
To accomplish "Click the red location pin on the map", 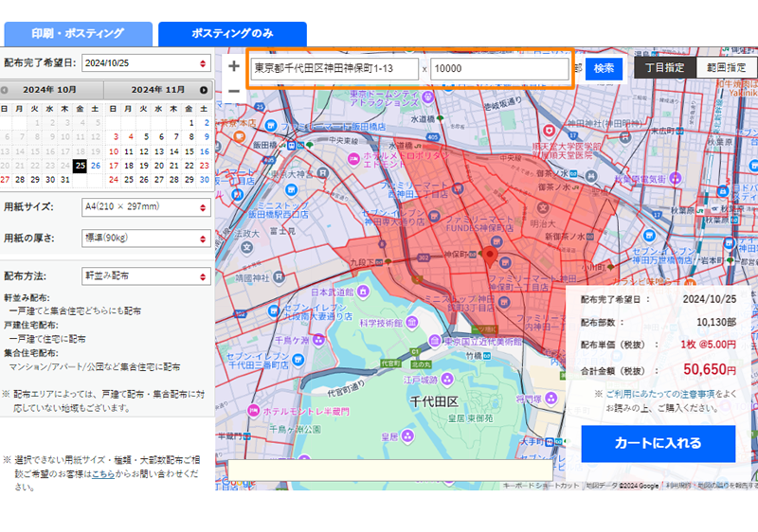I will tap(490, 254).
